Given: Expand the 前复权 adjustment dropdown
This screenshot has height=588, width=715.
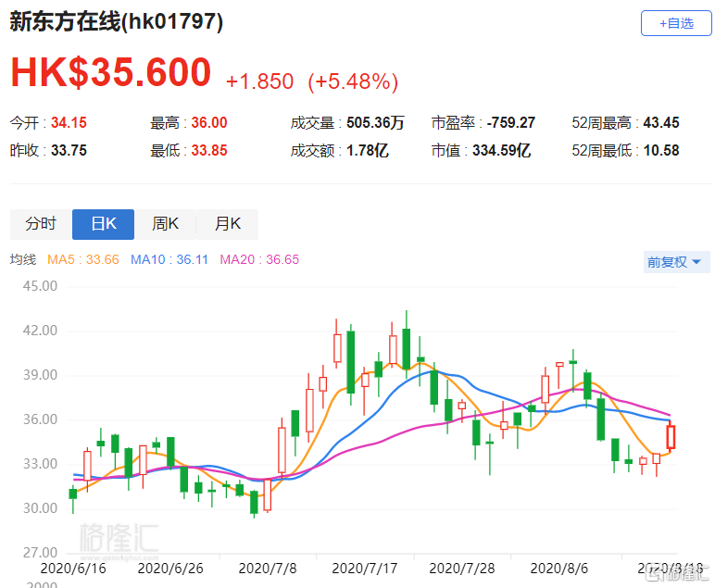Looking at the screenshot, I should tap(673, 262).
